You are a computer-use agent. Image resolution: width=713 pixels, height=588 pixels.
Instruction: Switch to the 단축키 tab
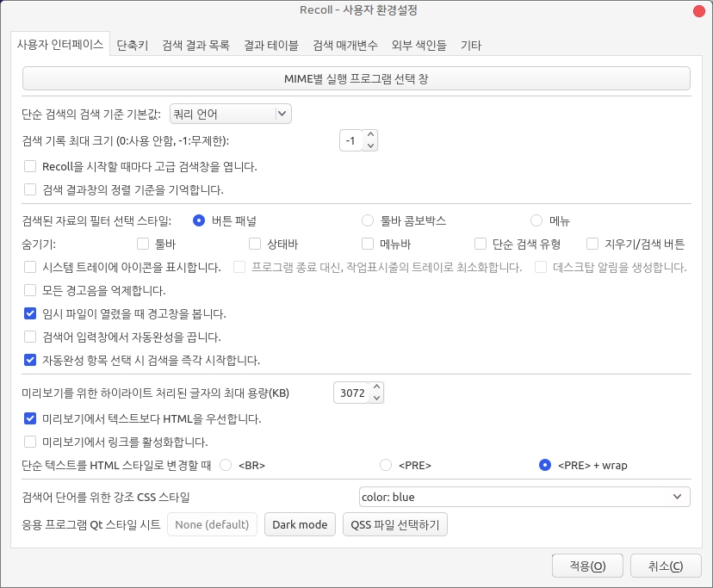(133, 44)
